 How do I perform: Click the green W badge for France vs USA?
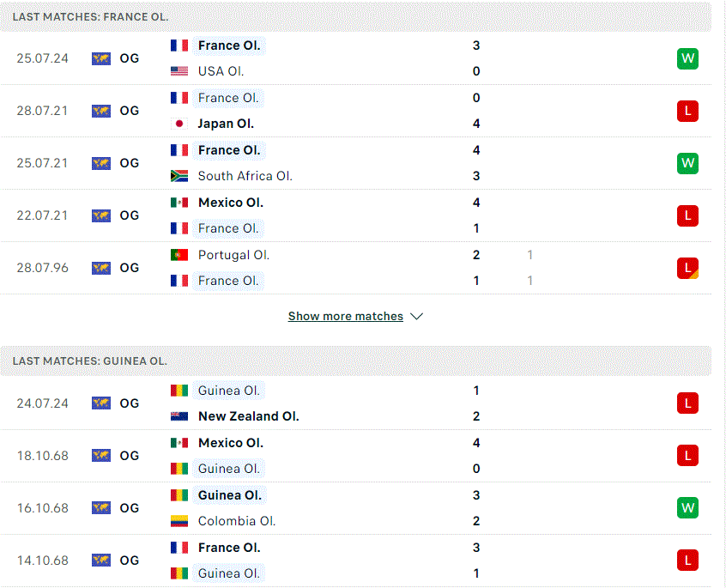[x=687, y=58]
